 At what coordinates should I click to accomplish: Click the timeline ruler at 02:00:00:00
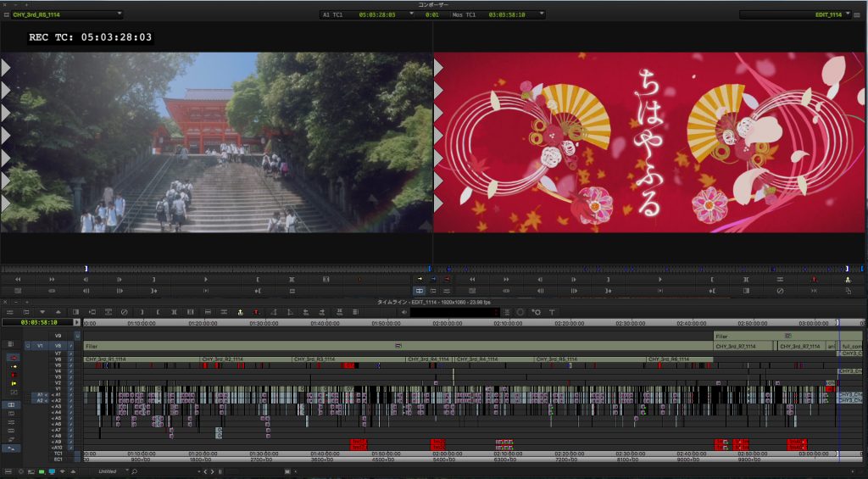(448, 323)
